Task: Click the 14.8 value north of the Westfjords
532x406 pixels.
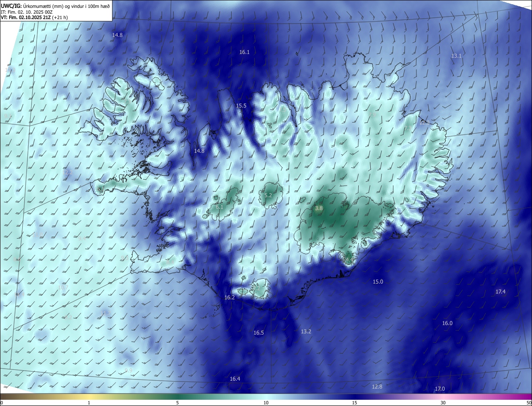Action: tap(118, 35)
